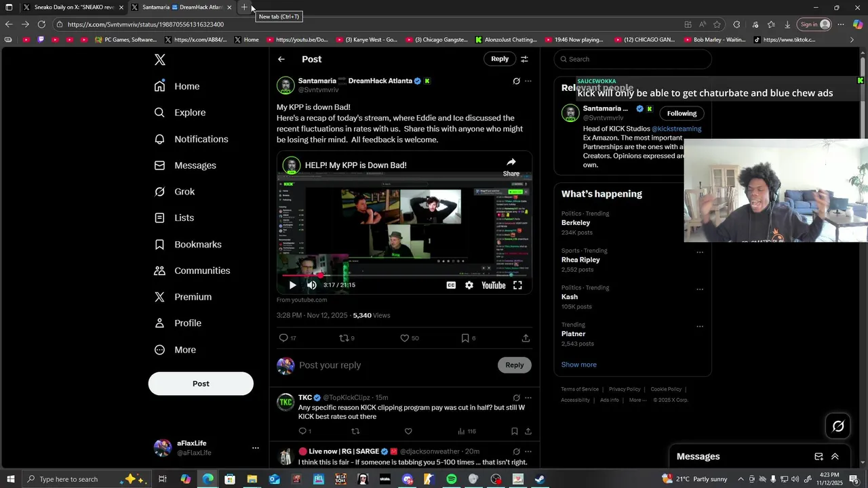Like the TKC reply
868x488 pixels.
tap(408, 431)
